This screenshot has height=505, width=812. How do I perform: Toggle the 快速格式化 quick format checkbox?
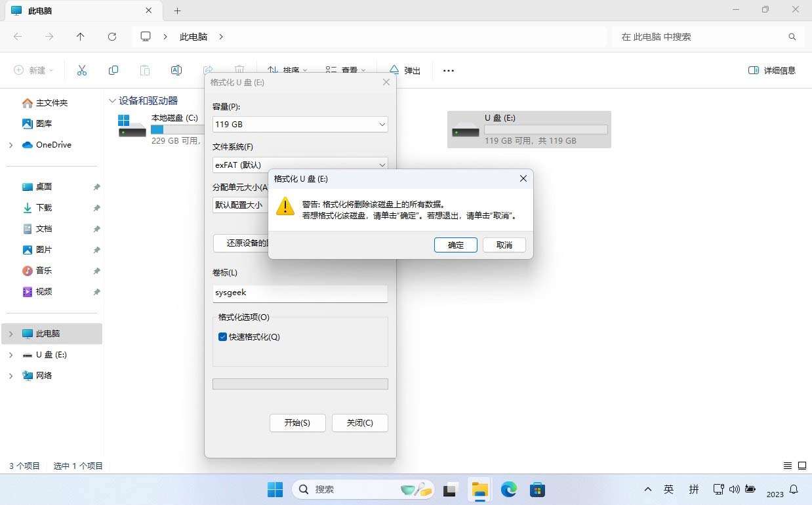coord(223,337)
